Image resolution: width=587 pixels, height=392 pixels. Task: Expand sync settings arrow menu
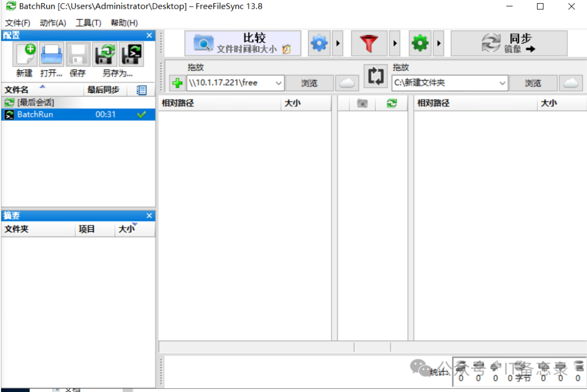tap(439, 43)
